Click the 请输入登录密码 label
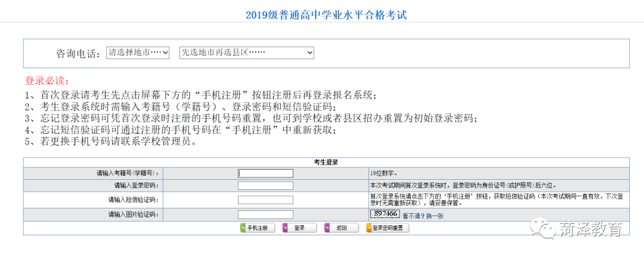644x258 pixels. pyautogui.click(x=137, y=186)
